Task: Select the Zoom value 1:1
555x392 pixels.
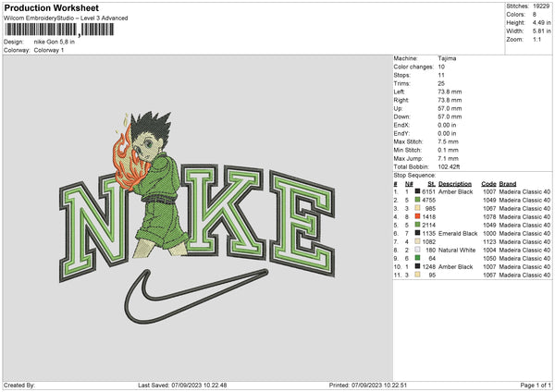Action: [x=536, y=39]
